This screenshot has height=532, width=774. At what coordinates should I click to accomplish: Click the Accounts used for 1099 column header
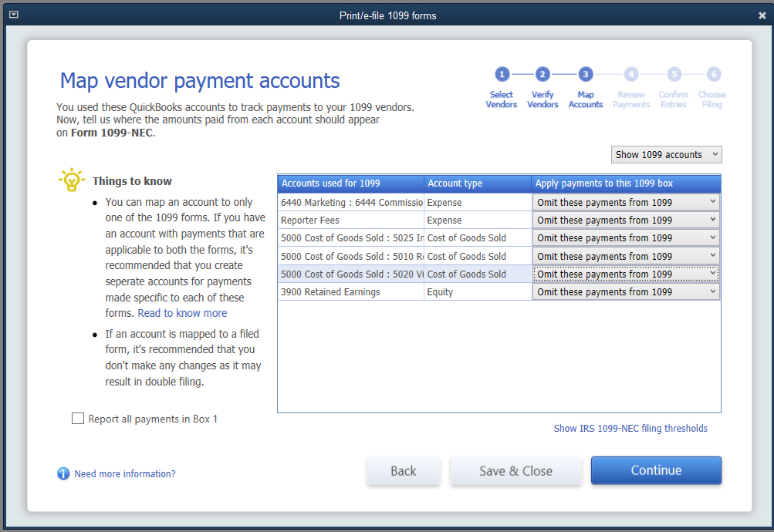350,184
